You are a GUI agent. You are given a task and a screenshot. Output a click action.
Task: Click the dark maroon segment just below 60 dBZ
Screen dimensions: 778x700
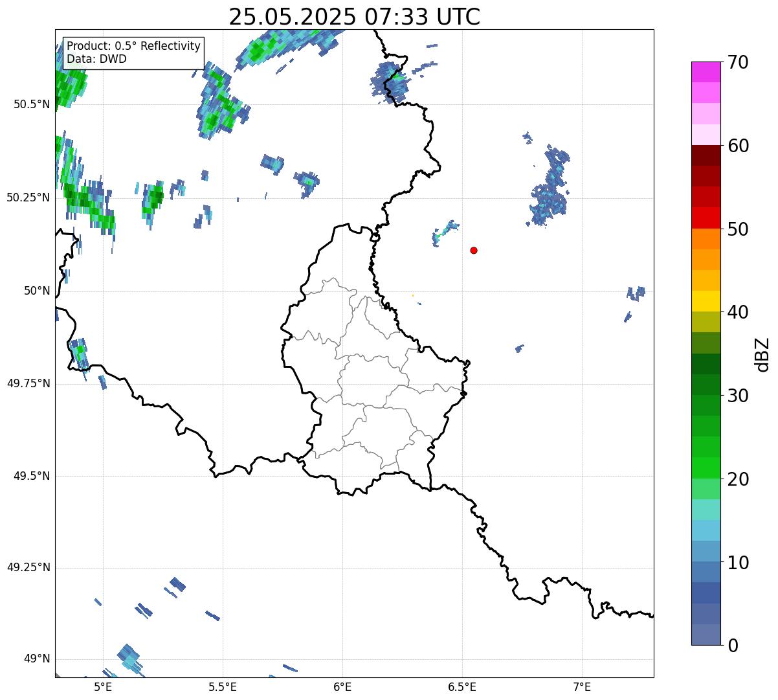pyautogui.click(x=706, y=155)
